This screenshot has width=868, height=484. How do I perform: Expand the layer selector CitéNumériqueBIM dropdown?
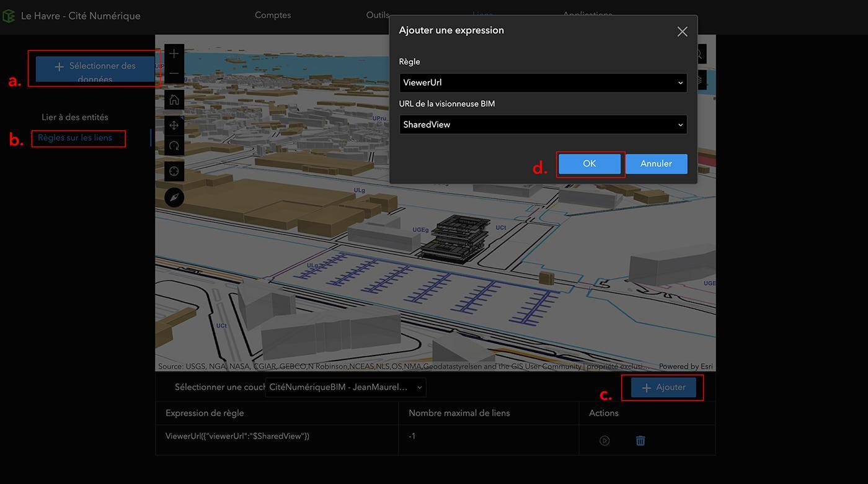click(x=346, y=387)
